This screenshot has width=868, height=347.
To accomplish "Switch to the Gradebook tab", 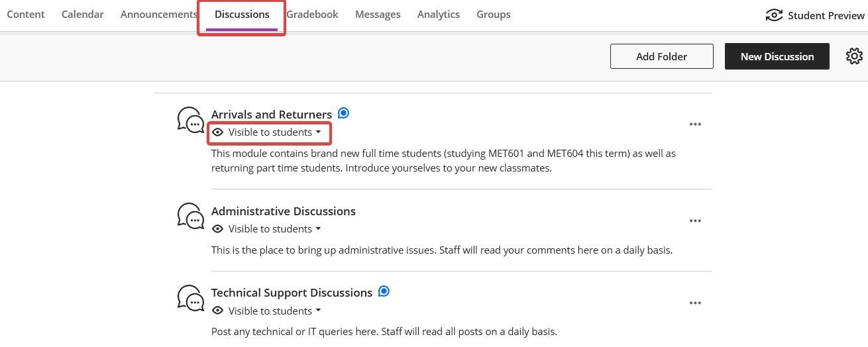I will pyautogui.click(x=312, y=15).
